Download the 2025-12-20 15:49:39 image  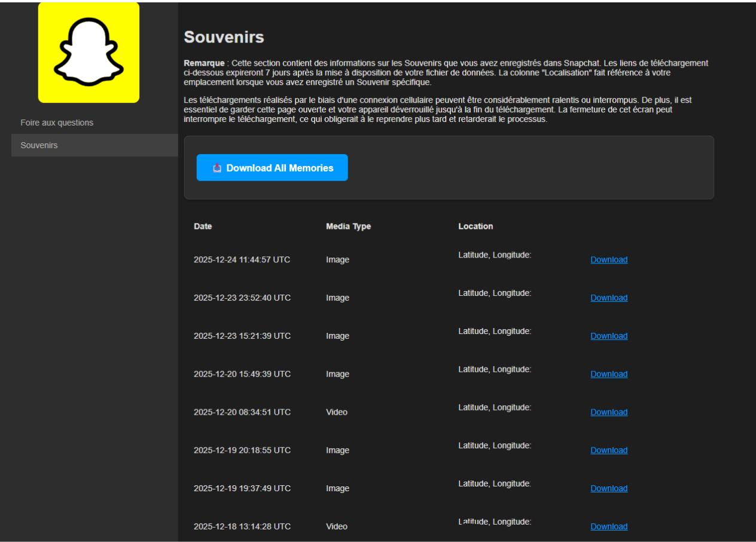click(609, 374)
